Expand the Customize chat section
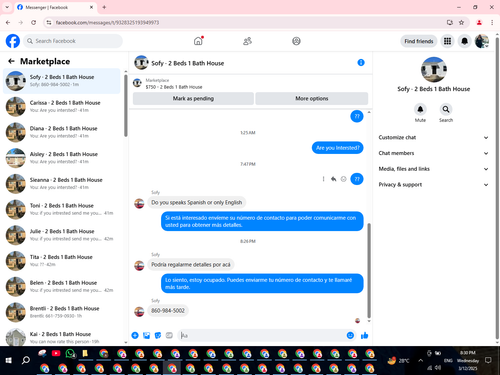500x375 pixels. tap(433, 137)
